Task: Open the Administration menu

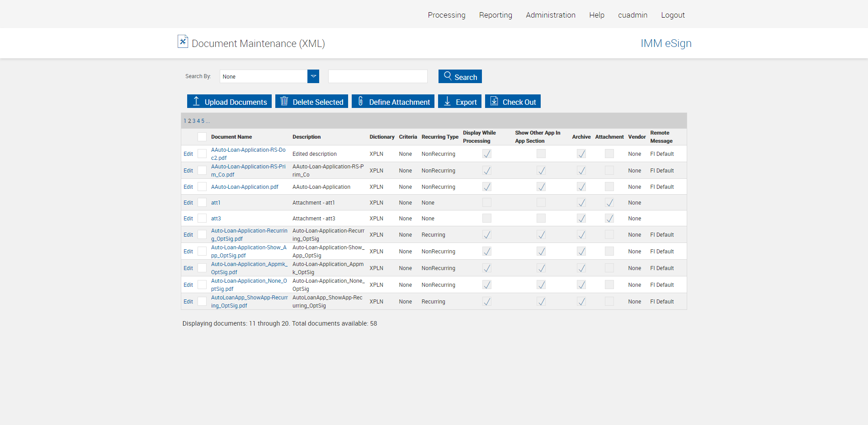Action: [x=550, y=15]
